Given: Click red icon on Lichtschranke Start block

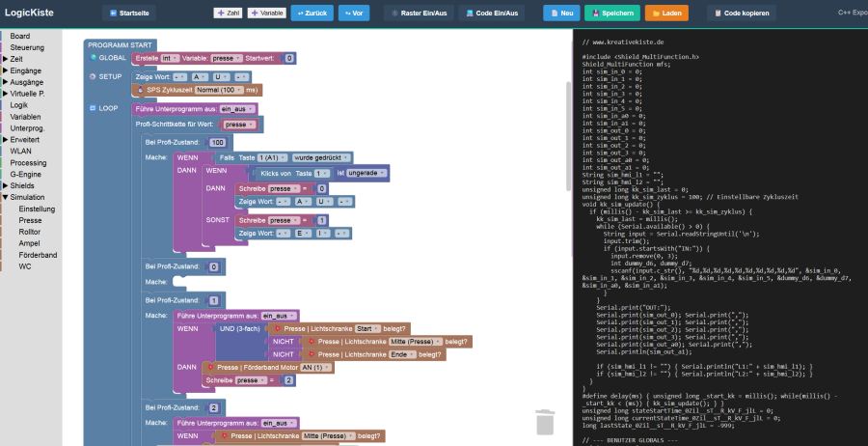Looking at the screenshot, I should tap(277, 328).
